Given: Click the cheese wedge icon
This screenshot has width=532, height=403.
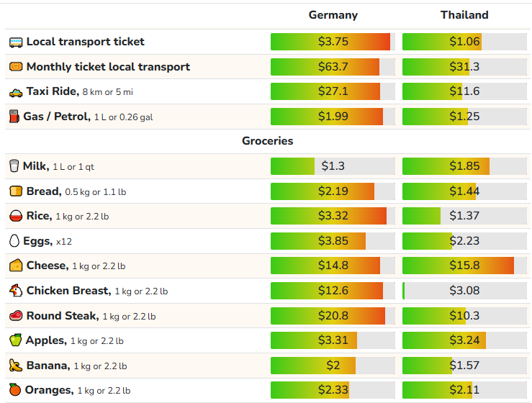Looking at the screenshot, I should [16, 266].
